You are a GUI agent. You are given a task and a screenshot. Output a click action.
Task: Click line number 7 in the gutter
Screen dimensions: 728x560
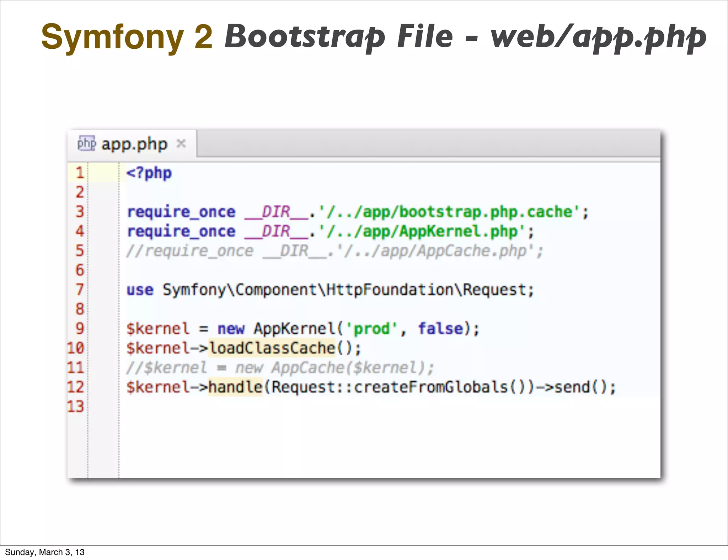(80, 290)
